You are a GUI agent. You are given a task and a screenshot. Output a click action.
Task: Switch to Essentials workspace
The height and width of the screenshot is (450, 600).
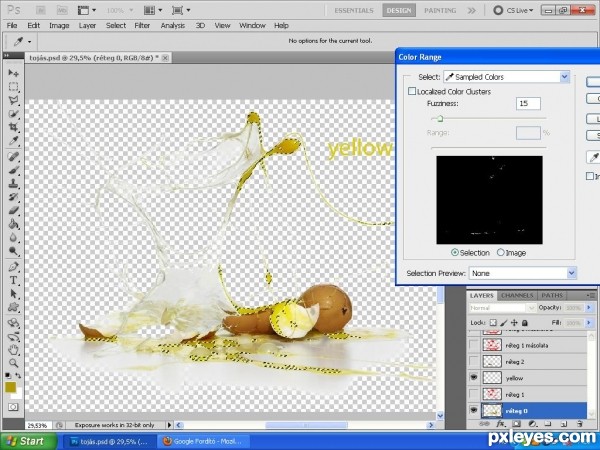point(354,10)
